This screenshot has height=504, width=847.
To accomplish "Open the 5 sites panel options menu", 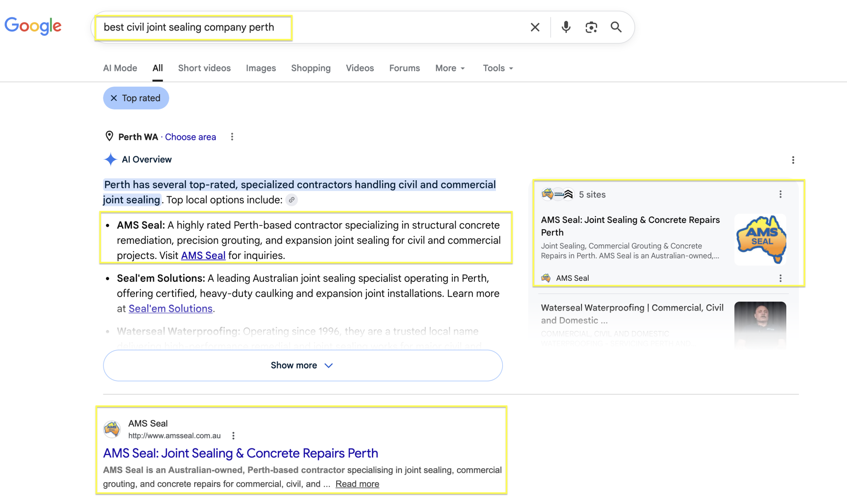I will (780, 194).
